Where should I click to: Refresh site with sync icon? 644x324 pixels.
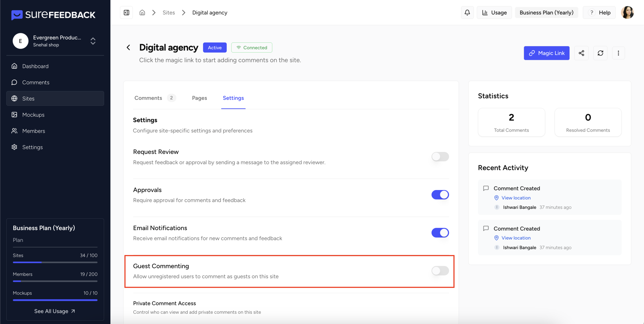(600, 53)
